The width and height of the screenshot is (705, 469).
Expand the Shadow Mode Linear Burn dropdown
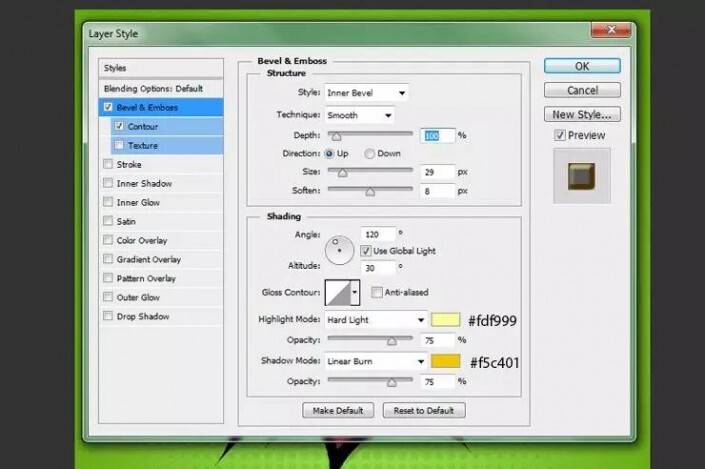click(376, 361)
